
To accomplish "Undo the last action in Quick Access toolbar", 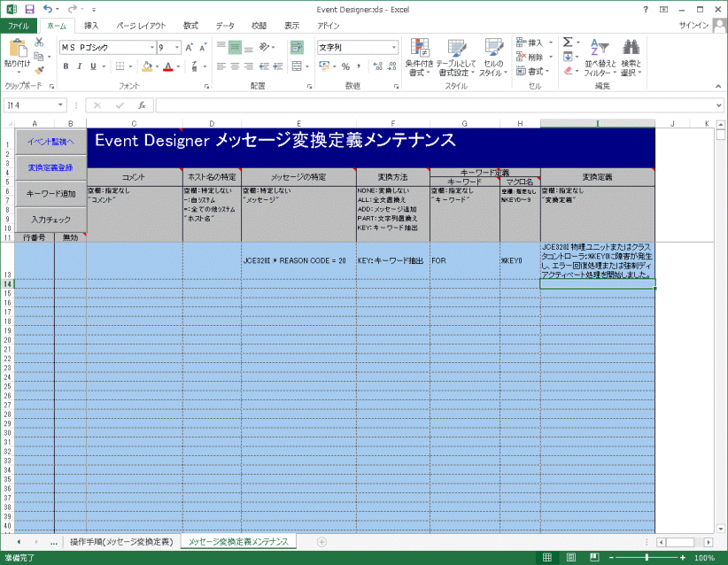I will click(x=47, y=9).
